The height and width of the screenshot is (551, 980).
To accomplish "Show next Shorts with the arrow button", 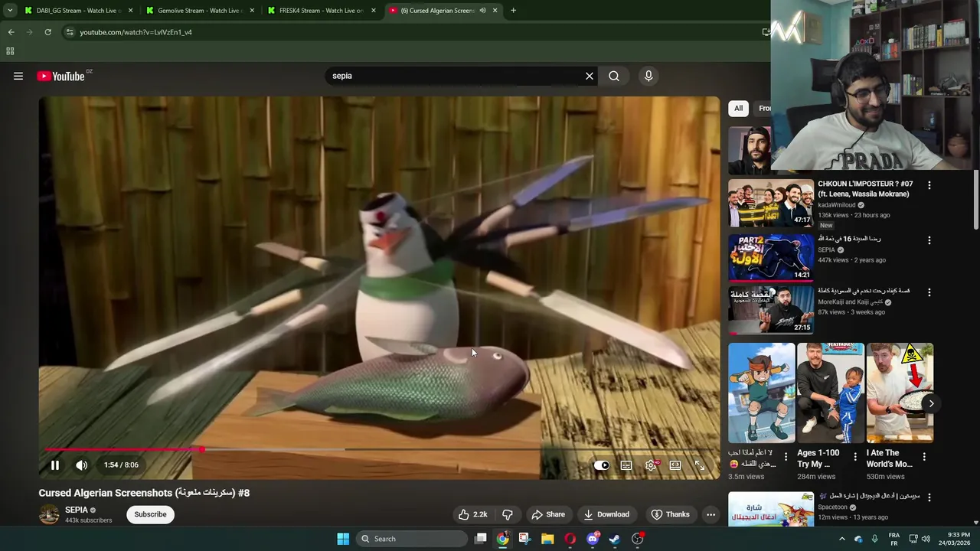I will [931, 403].
